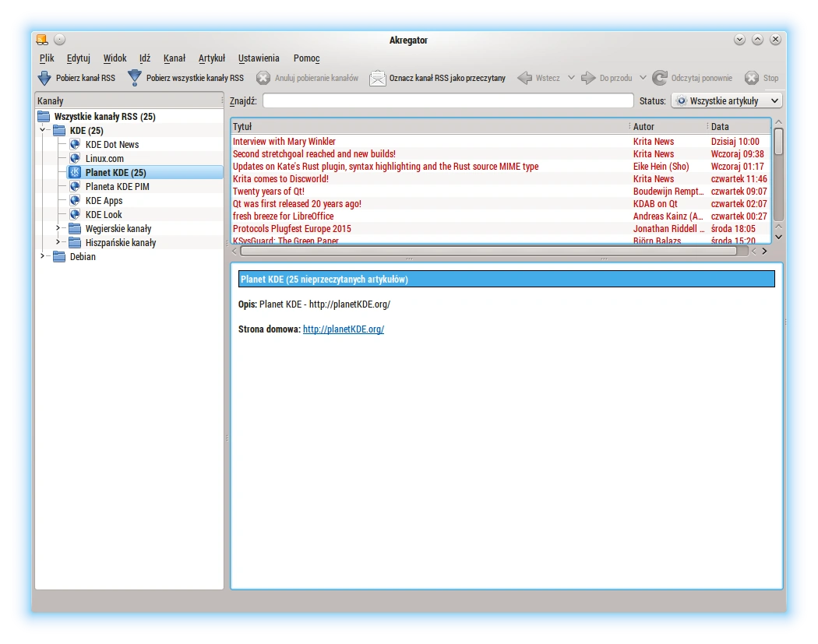Open the Widok menu

click(115, 58)
